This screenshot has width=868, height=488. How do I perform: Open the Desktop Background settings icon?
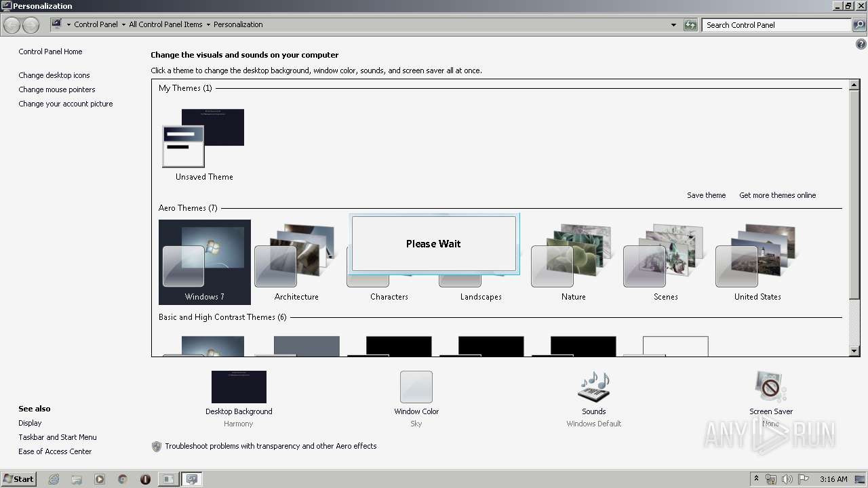click(239, 387)
